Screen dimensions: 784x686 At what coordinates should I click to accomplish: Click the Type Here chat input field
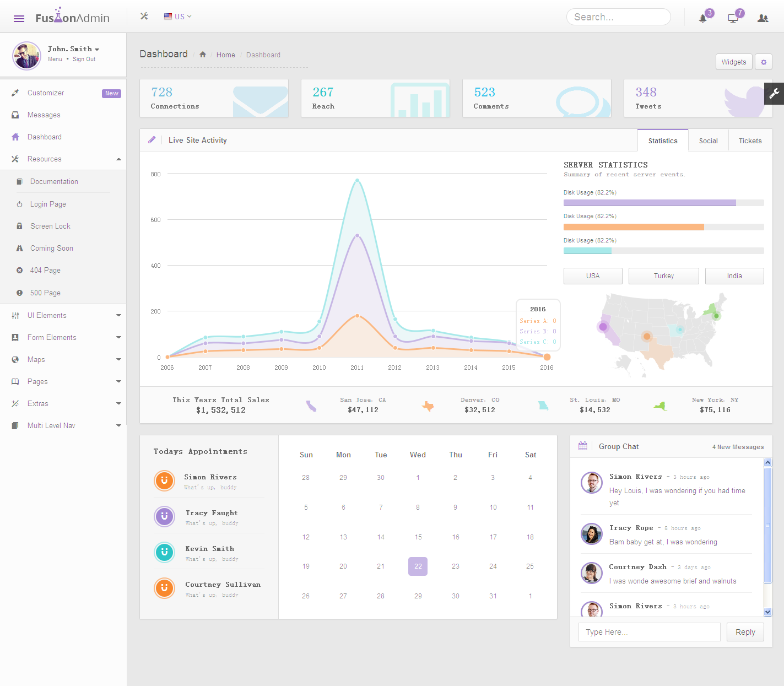coord(649,632)
